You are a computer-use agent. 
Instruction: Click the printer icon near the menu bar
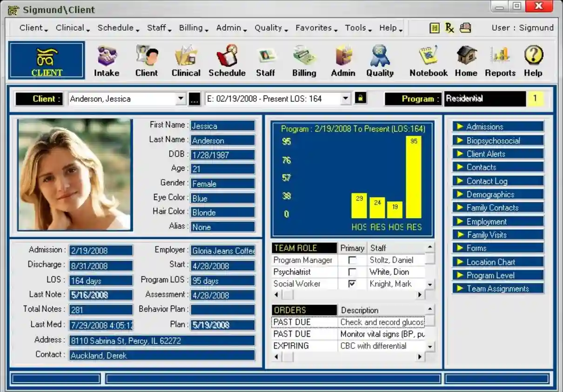464,28
